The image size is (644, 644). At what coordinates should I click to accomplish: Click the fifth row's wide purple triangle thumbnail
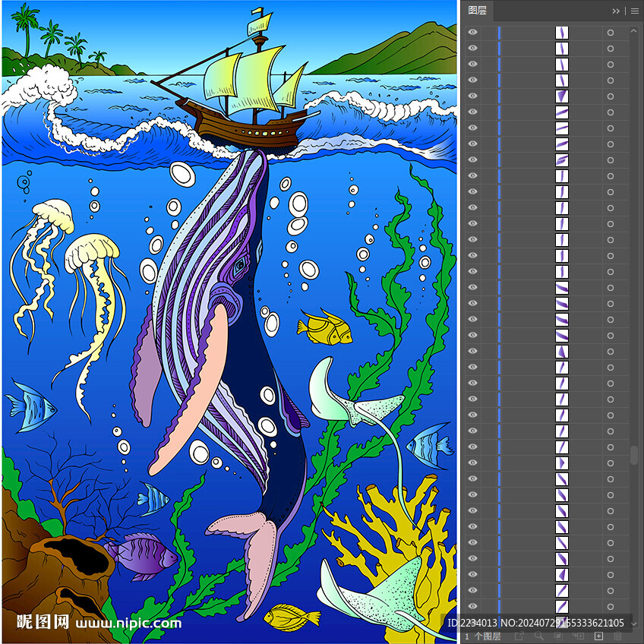coord(562,96)
